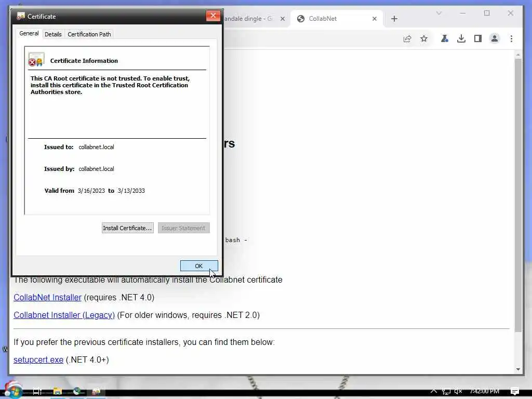532x399 pixels.
Task: Open the Collabnet Installer (Legacy) link
Action: tap(64, 315)
